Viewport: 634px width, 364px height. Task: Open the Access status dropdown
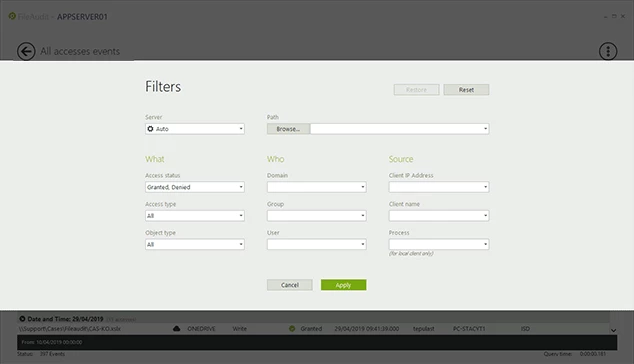195,187
